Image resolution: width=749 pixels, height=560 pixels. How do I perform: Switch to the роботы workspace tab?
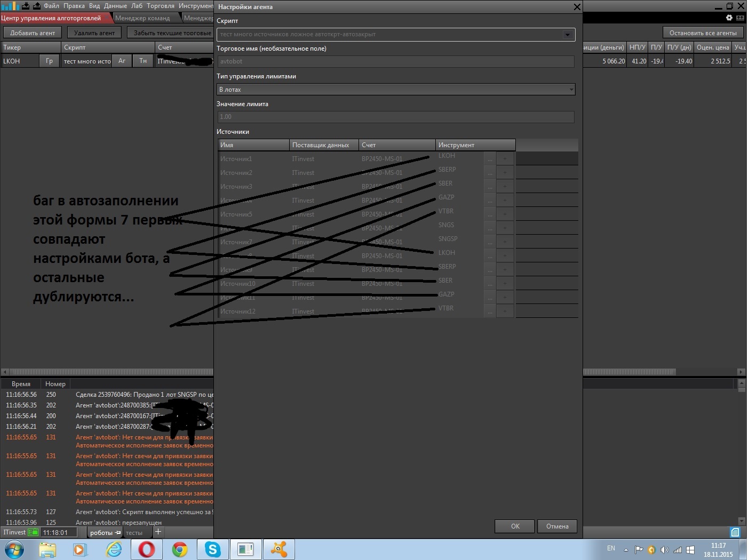(105, 532)
